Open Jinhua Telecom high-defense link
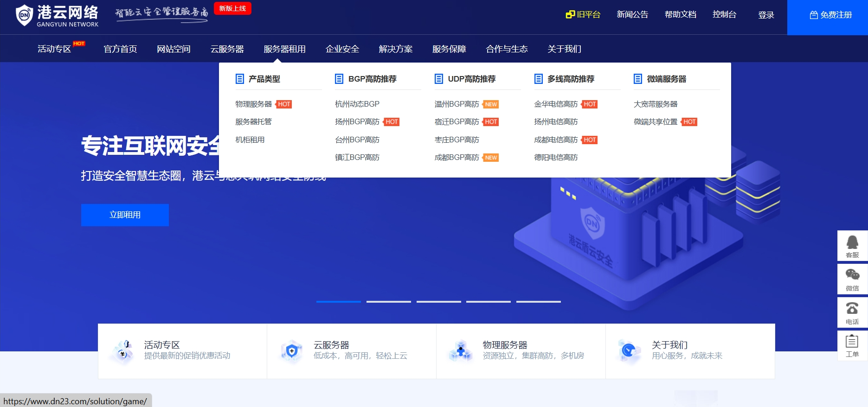Screen dimensions: 868x407 point(555,104)
